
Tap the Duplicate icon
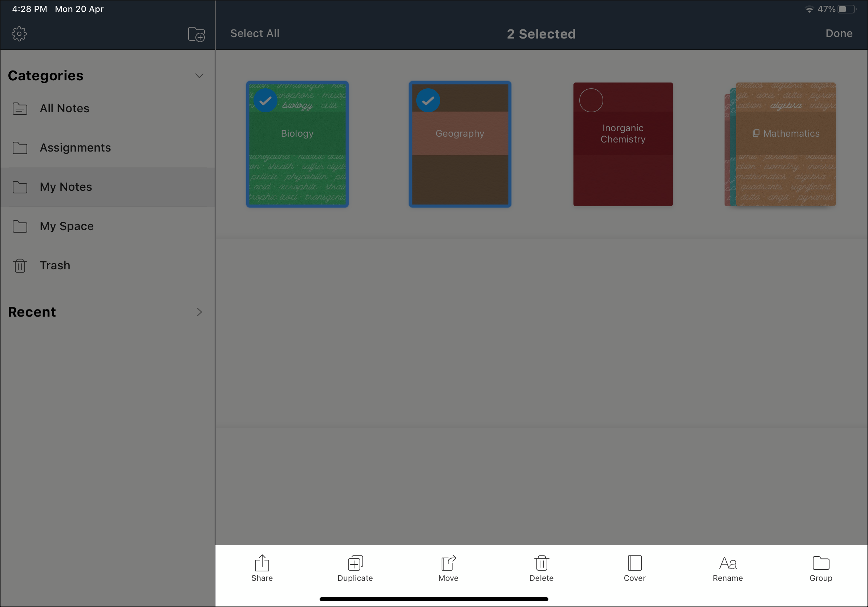355,563
